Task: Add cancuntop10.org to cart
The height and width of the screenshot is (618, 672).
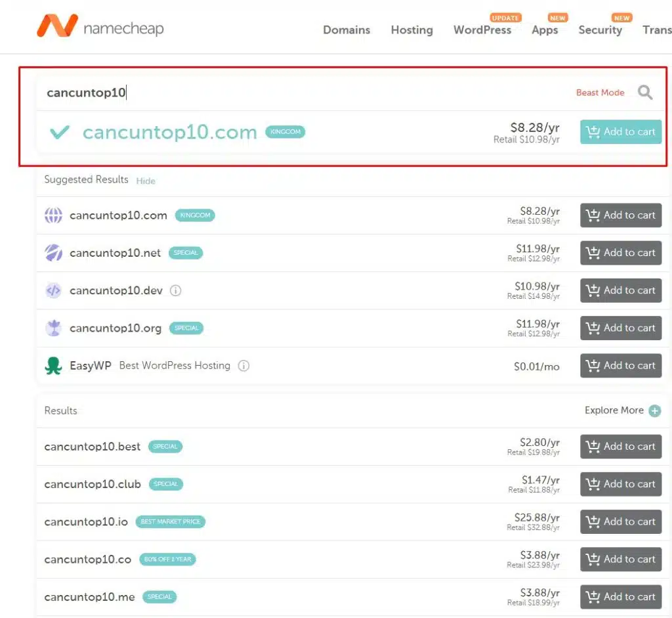Action: tap(621, 328)
